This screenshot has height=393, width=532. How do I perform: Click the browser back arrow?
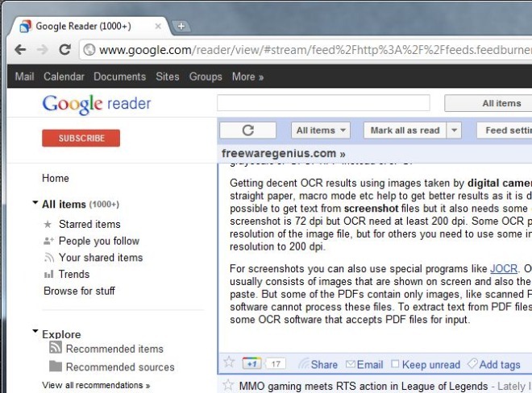tap(20, 50)
